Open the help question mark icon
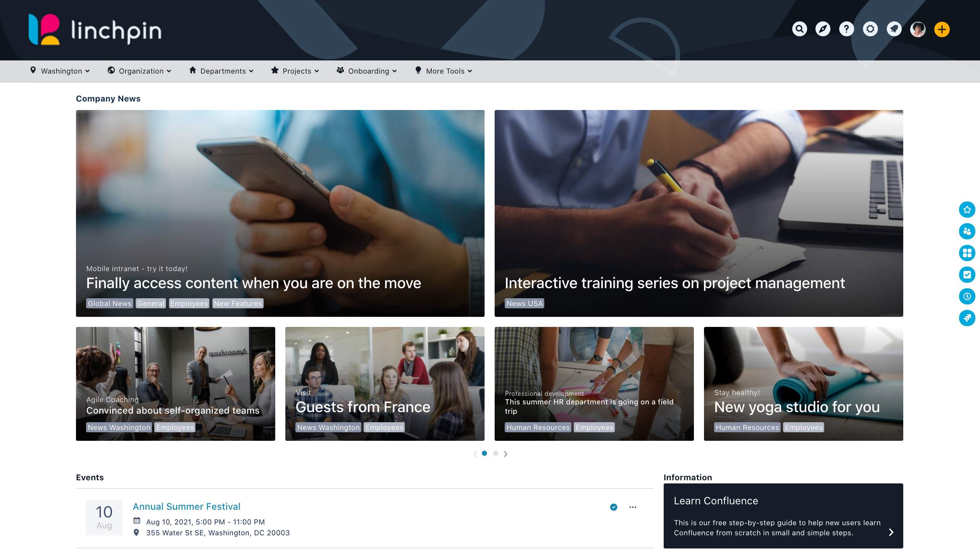Screen dimensions: 980x557 pyautogui.click(x=847, y=29)
